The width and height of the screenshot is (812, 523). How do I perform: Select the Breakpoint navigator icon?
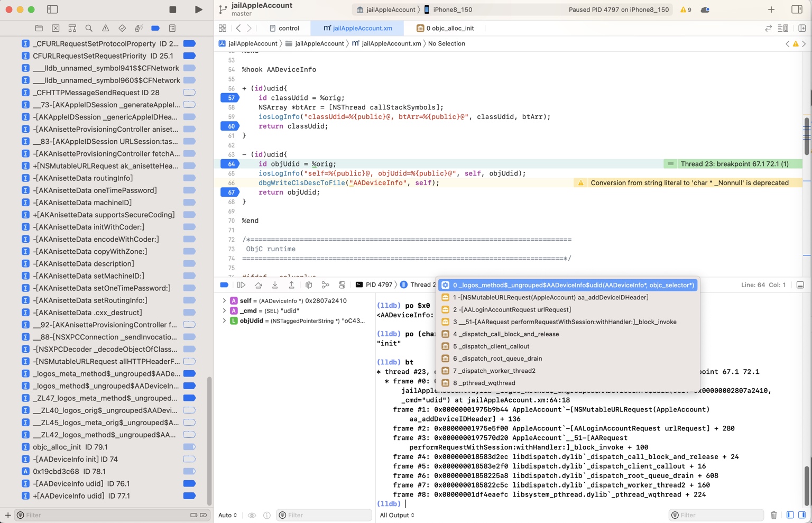[x=155, y=28]
